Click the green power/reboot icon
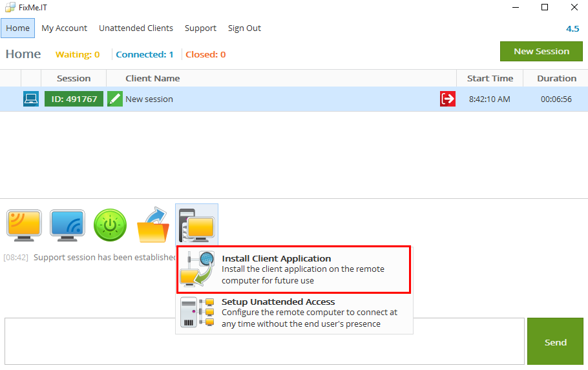Viewport: 588px width, 370px height. click(110, 225)
